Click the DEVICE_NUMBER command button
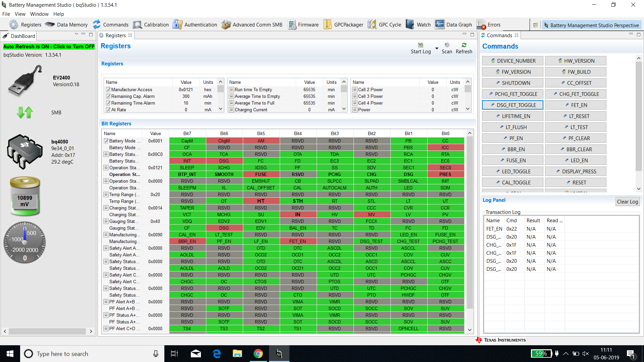This screenshot has height=362, width=644. (513, 61)
